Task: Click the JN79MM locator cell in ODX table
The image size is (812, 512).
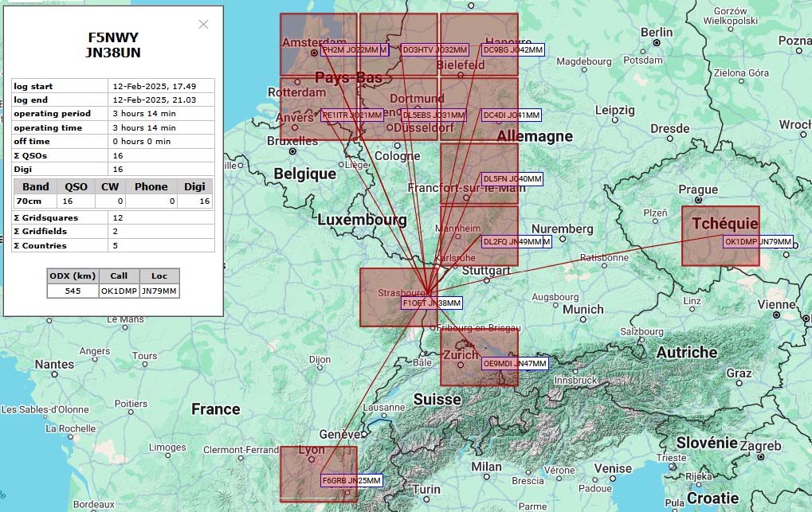Action: coord(159,291)
